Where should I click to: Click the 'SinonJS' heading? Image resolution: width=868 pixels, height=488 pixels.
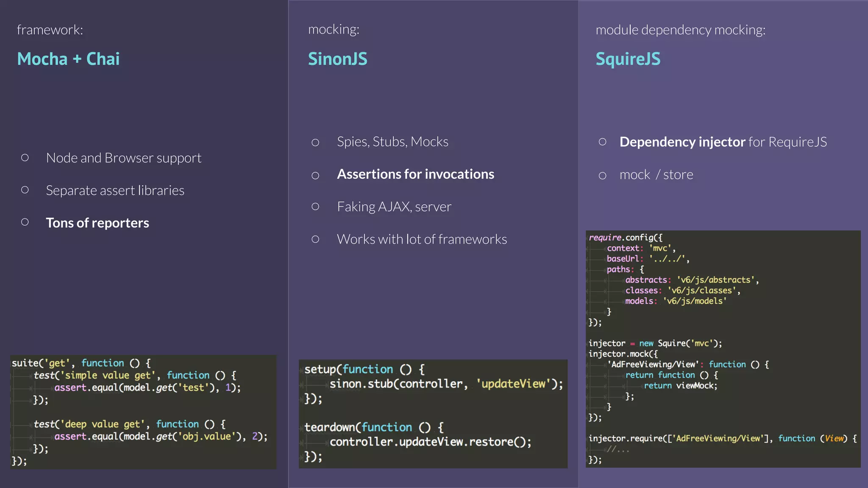[x=337, y=59]
